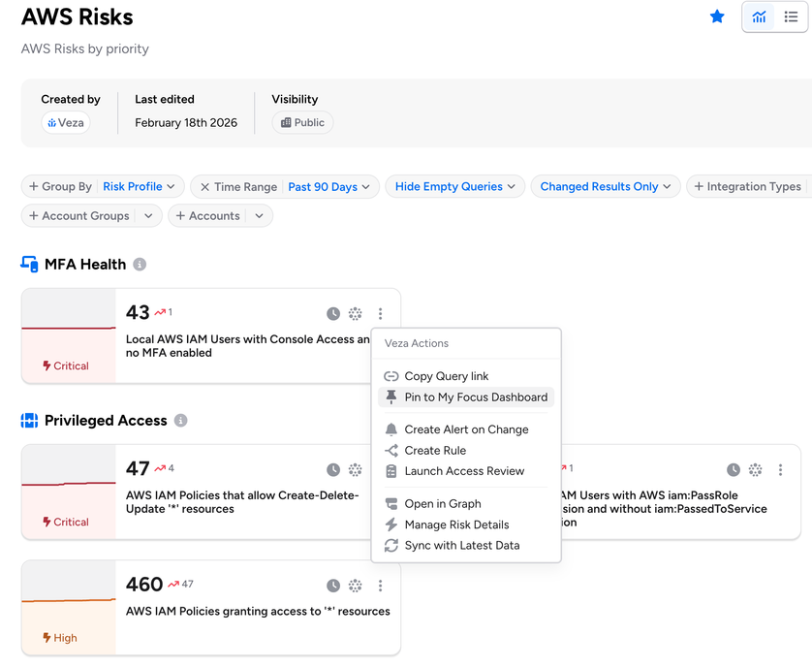Add Accounts filter
Viewport: 812px width, 667px height.
tap(207, 215)
